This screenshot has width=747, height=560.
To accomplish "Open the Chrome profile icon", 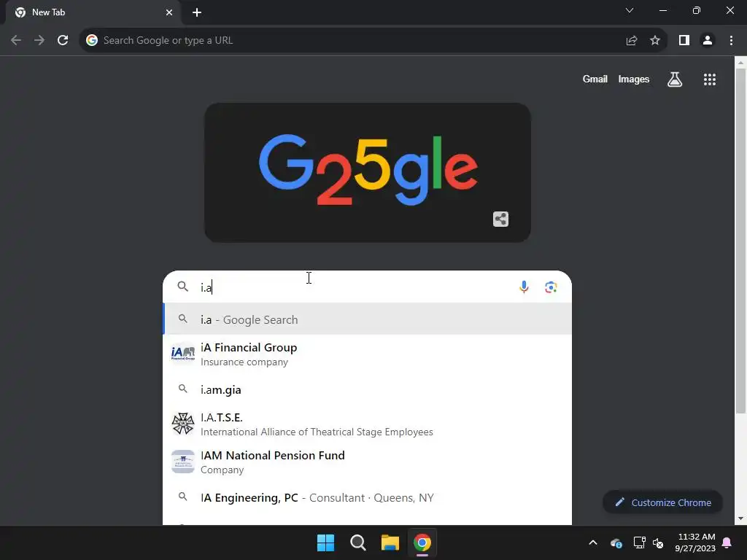I will 708,41.
